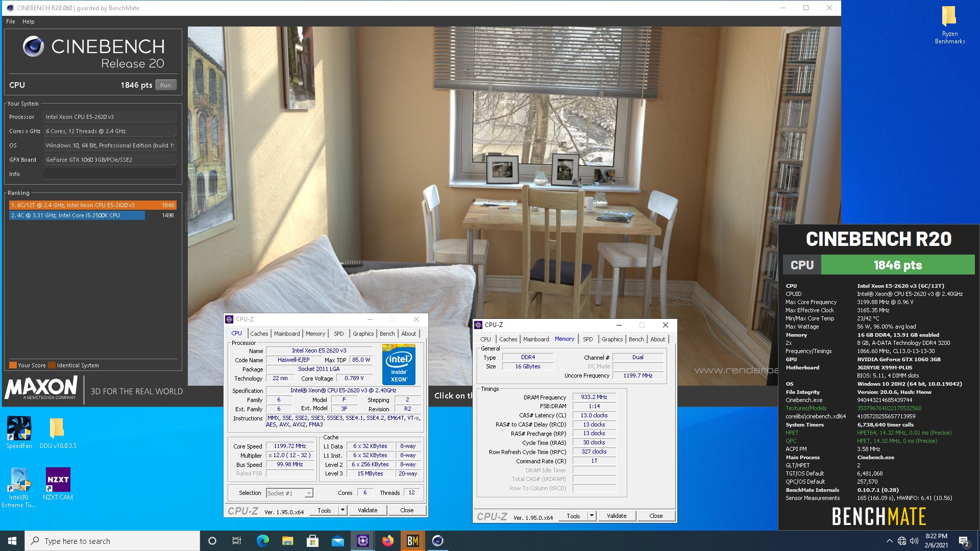Open the SpeedFan desktop shortcut

pyautogui.click(x=19, y=433)
